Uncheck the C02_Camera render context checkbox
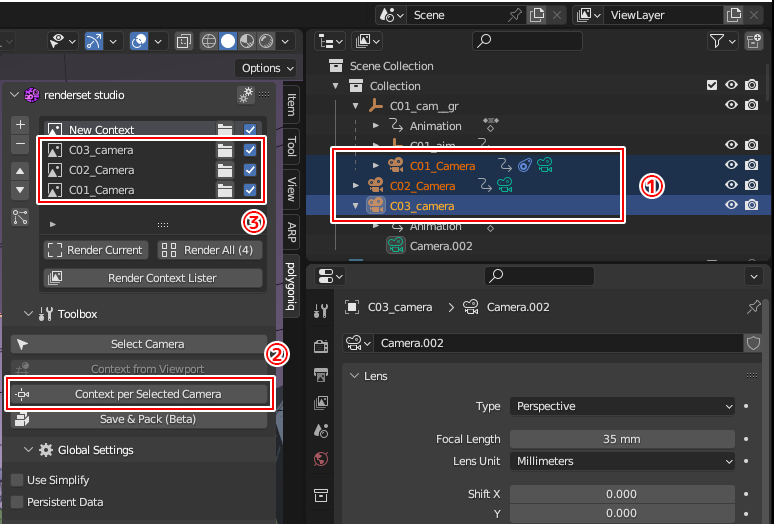Image resolution: width=774 pixels, height=524 pixels. (x=250, y=170)
